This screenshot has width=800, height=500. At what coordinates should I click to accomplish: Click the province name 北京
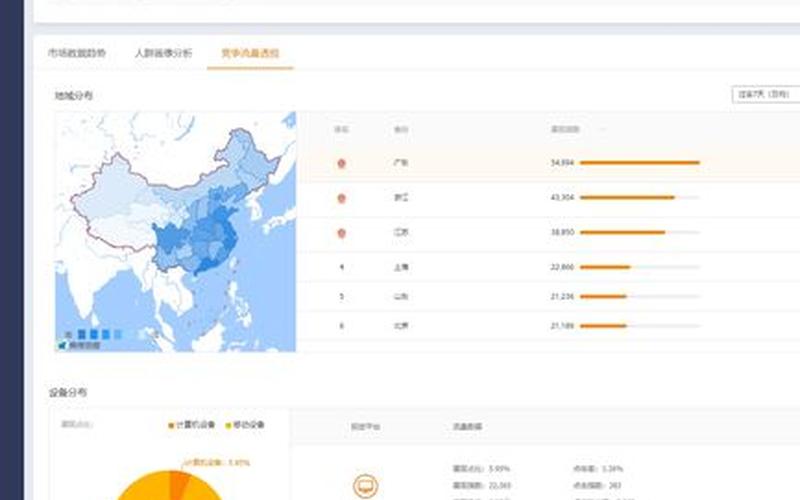pyautogui.click(x=401, y=326)
